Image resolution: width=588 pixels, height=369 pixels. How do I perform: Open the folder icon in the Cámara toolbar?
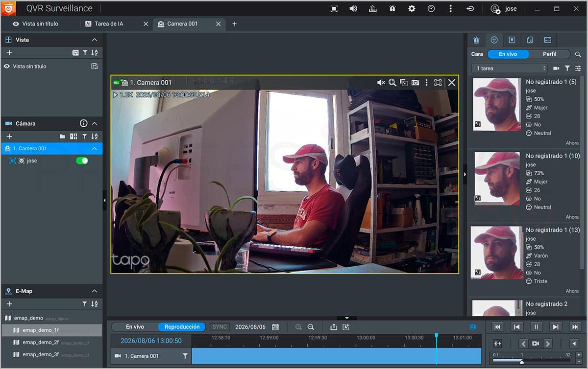62,136
